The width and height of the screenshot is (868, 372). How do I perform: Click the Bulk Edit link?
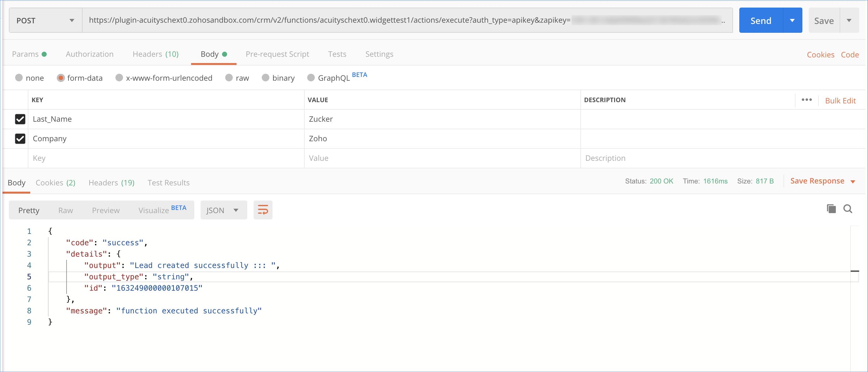(x=840, y=101)
